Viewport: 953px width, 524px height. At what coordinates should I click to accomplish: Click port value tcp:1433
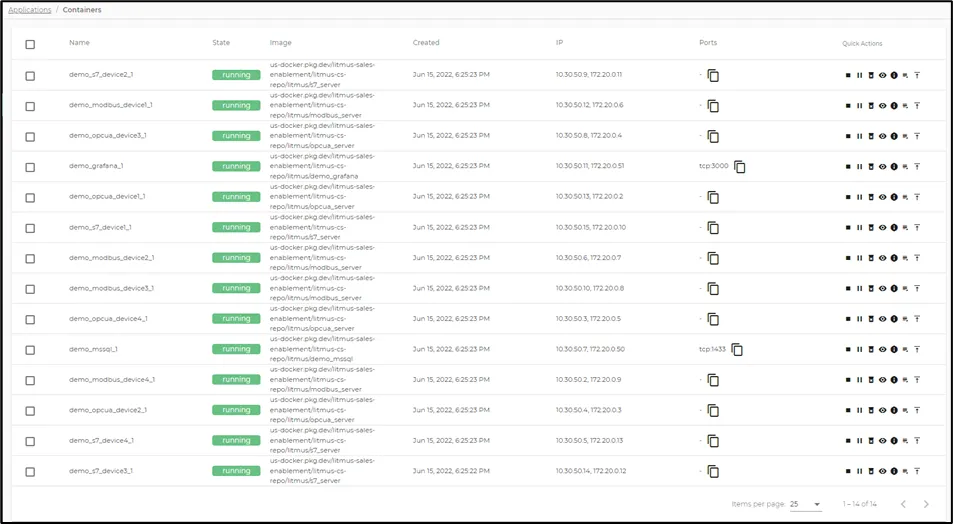[712, 349]
